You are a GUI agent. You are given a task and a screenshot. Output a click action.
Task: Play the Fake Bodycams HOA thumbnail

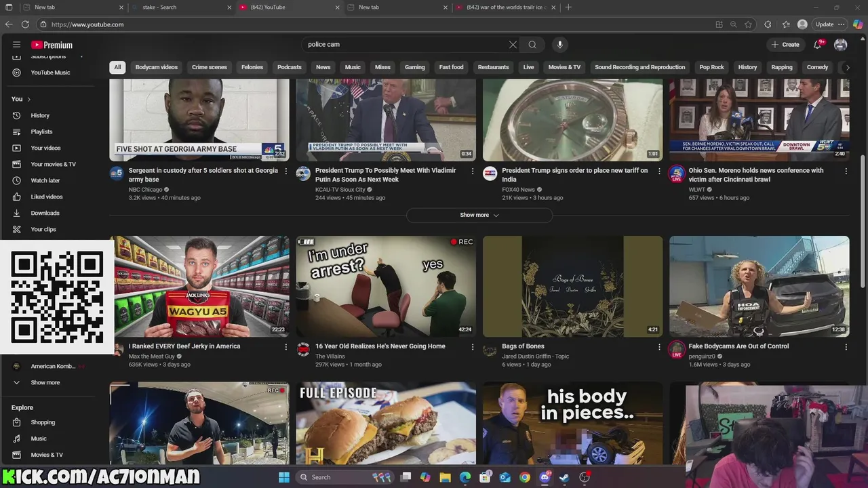point(759,286)
